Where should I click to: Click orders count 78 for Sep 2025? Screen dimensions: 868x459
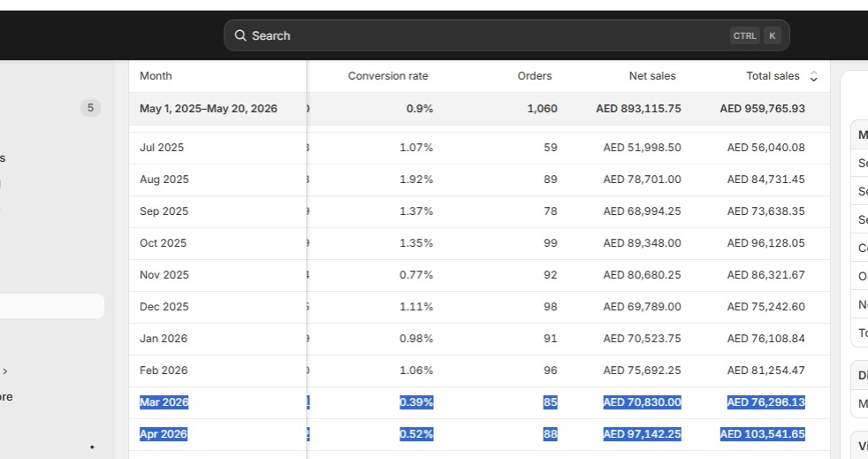(551, 211)
